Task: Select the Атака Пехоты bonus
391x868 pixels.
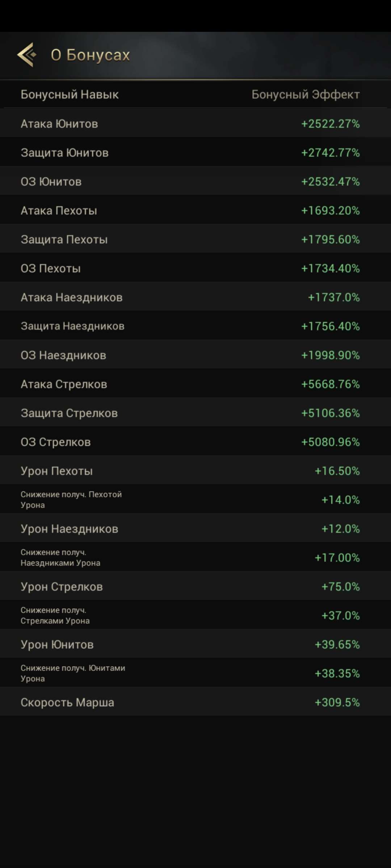Action: pyautogui.click(x=195, y=210)
